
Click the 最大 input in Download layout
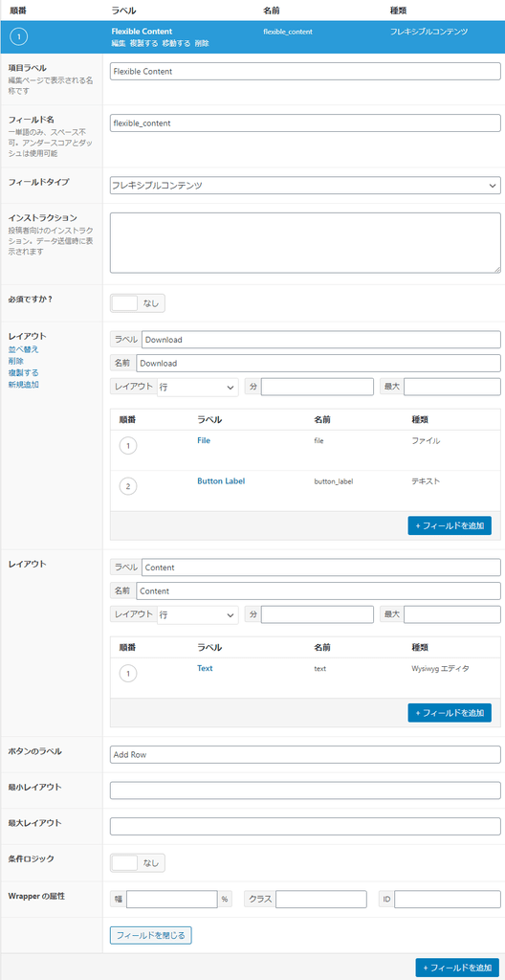tap(451, 387)
